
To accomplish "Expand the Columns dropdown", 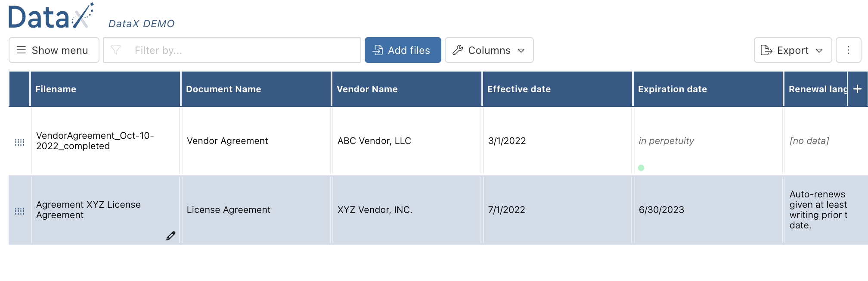I will tap(489, 50).
